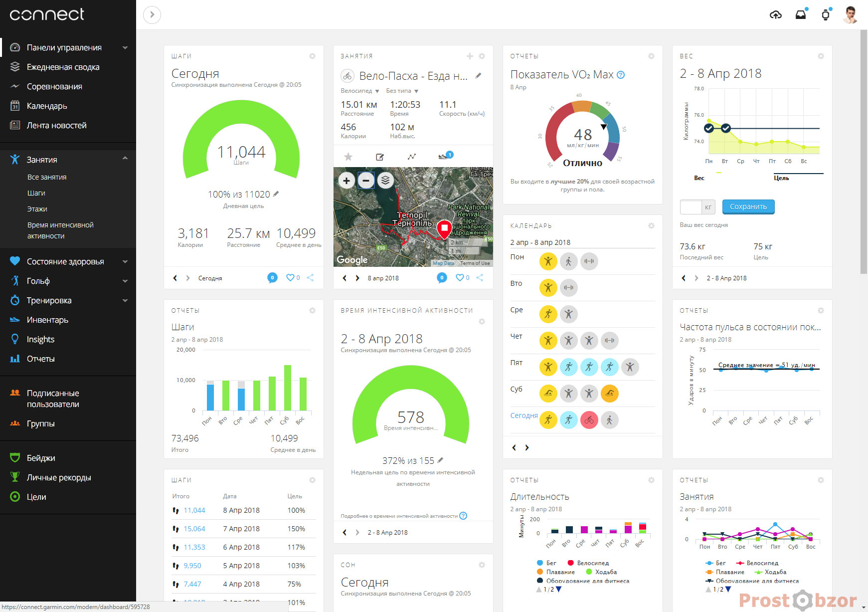Open settings gear of VO₂ Max widget
The height and width of the screenshot is (612, 868).
click(651, 56)
